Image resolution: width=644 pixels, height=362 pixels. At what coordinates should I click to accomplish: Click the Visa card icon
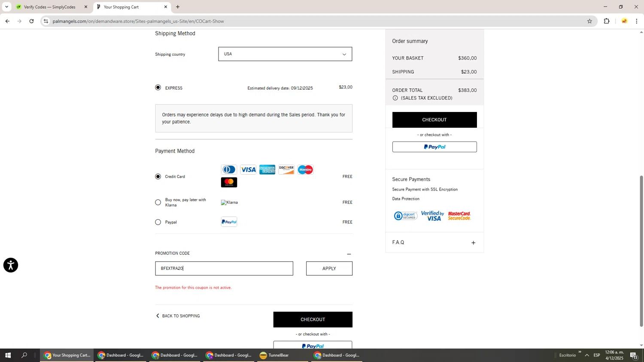coord(248,169)
